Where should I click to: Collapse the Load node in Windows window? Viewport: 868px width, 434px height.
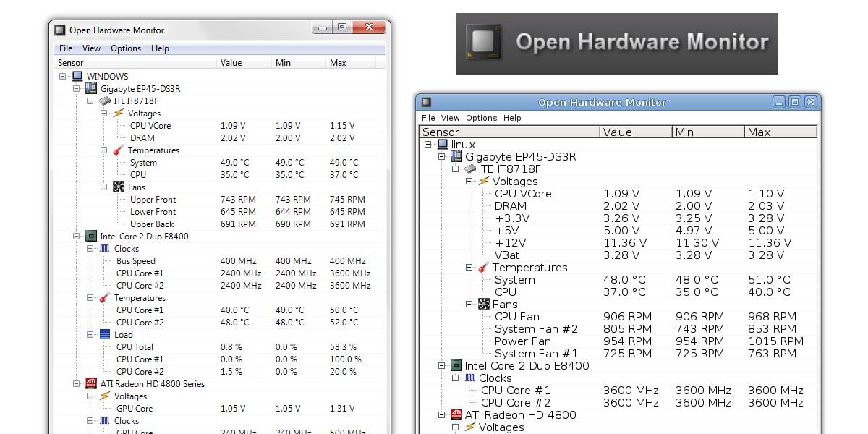(x=90, y=334)
